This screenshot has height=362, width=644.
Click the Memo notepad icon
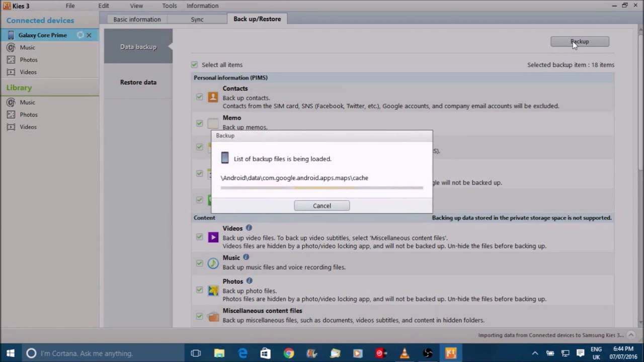(x=213, y=124)
